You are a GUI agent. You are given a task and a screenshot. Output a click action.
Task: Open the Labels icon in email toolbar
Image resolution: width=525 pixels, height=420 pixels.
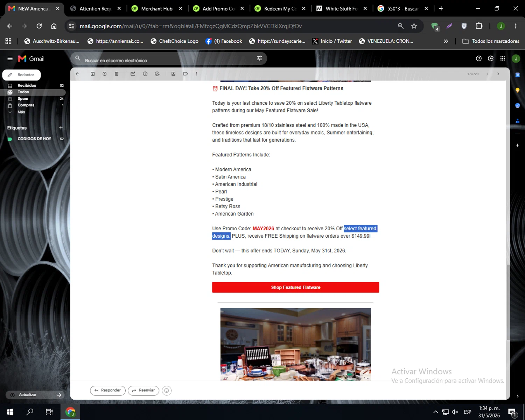pos(185,74)
